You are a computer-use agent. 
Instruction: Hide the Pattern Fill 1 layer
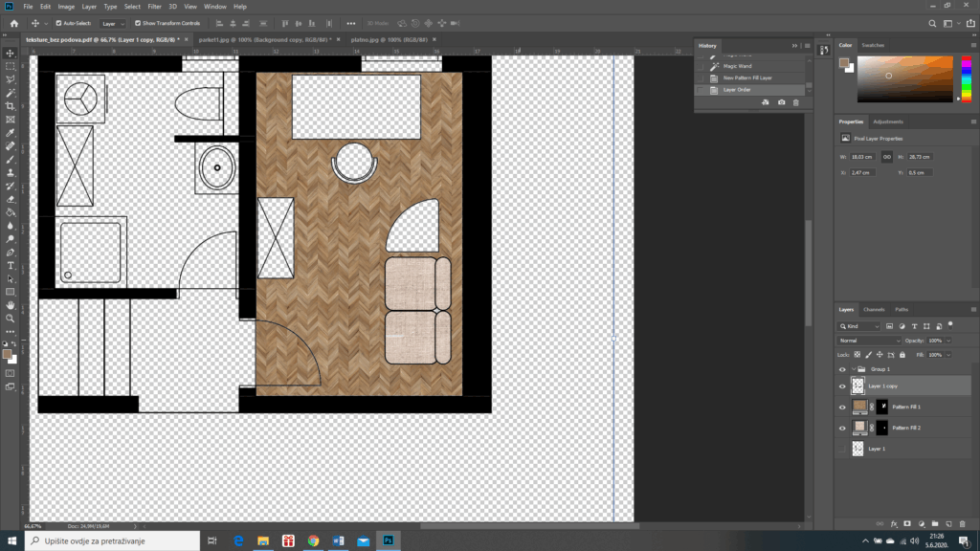(842, 407)
